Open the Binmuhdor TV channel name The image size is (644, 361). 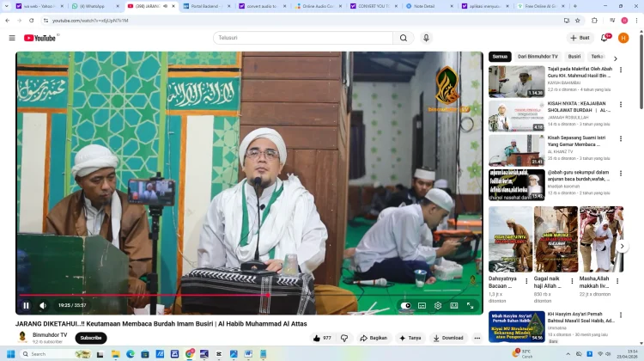pos(50,334)
